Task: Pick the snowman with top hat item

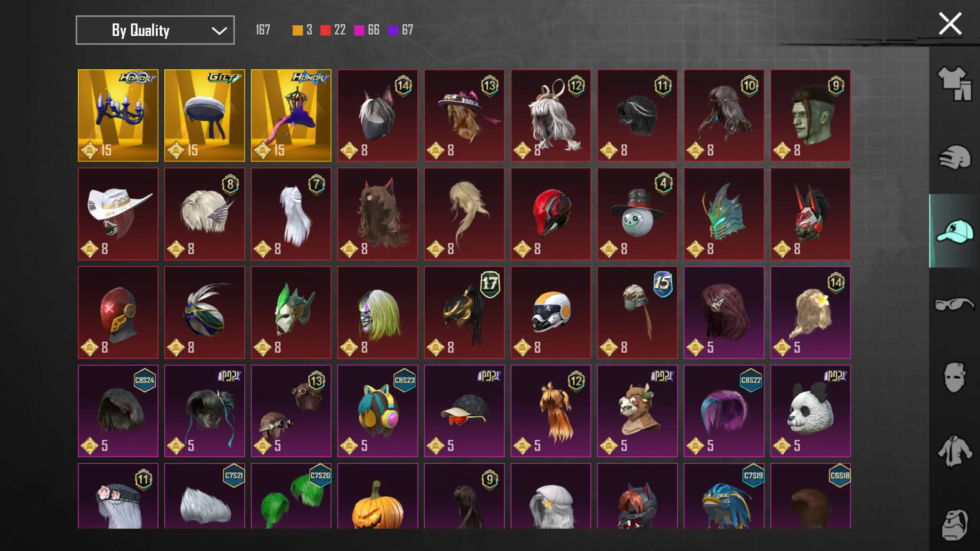Action: 637,214
